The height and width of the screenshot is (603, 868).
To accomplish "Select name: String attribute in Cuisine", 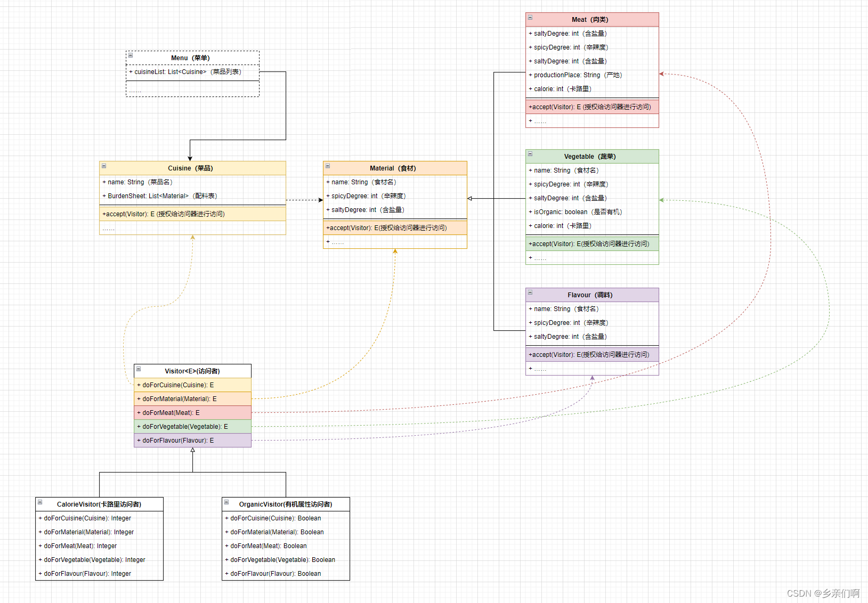I will pyautogui.click(x=193, y=182).
